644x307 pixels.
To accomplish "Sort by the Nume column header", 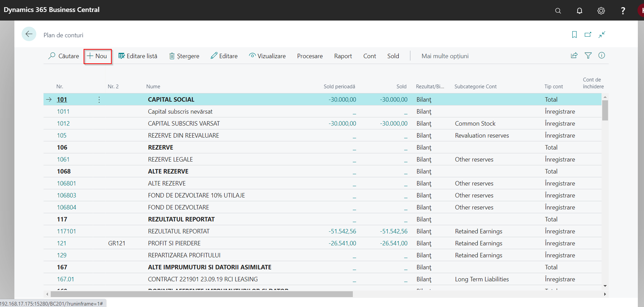I will (x=153, y=87).
